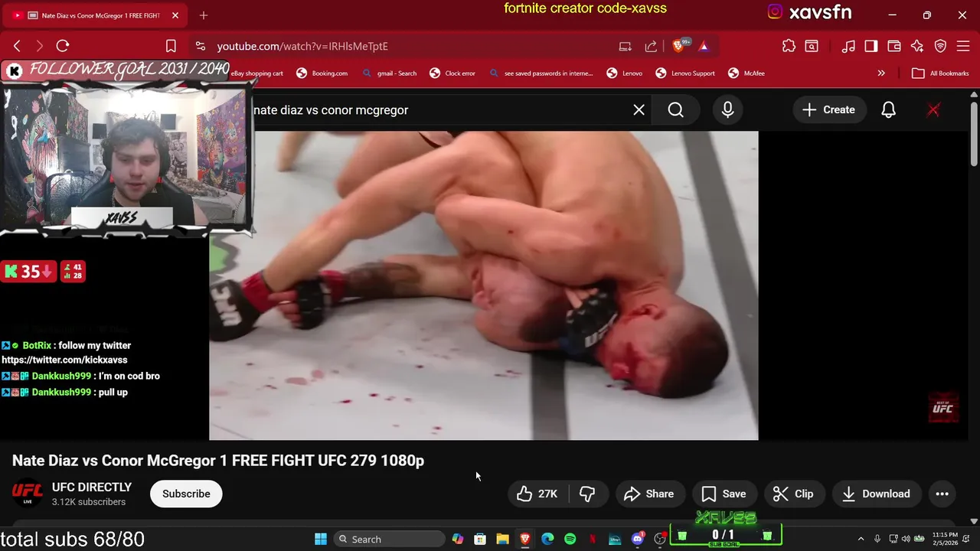
Task: Close the Nate Diaz vs Conor McGregor tab
Action: [x=175, y=15]
